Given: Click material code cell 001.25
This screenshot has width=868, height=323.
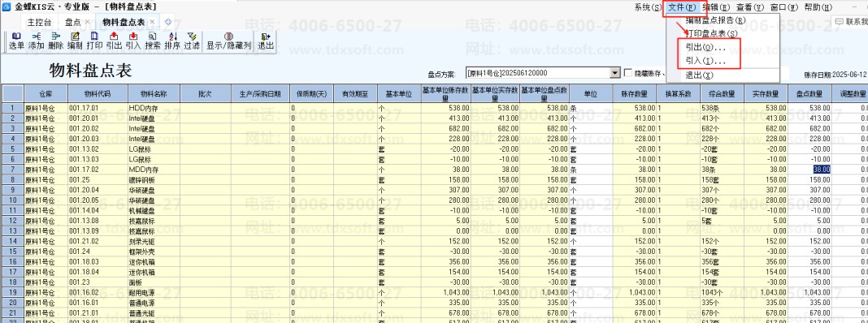Looking at the screenshot, I should click(x=98, y=179).
